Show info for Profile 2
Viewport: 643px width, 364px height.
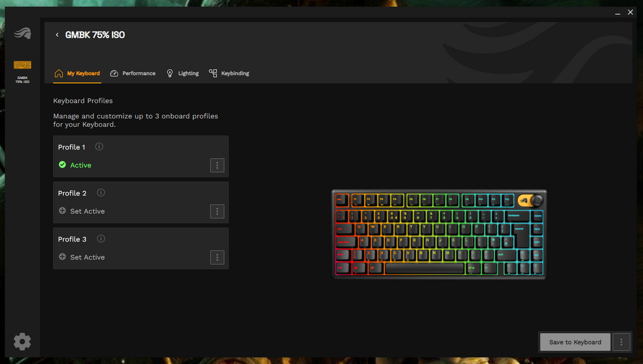point(101,193)
